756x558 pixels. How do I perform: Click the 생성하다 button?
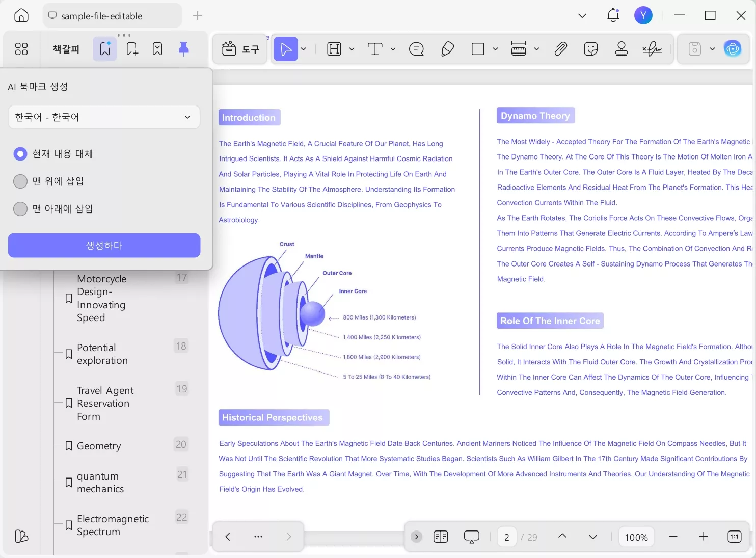(x=104, y=246)
